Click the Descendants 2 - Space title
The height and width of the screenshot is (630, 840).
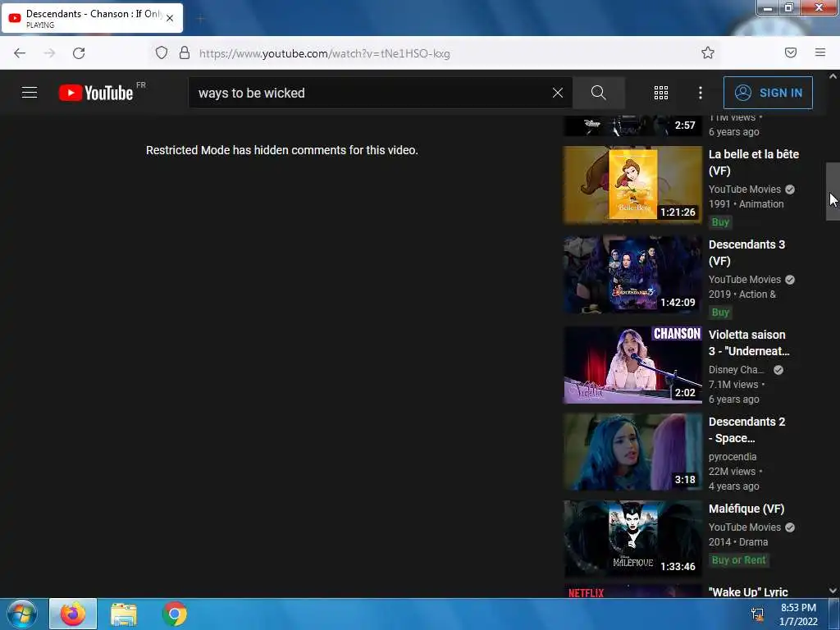tap(746, 430)
